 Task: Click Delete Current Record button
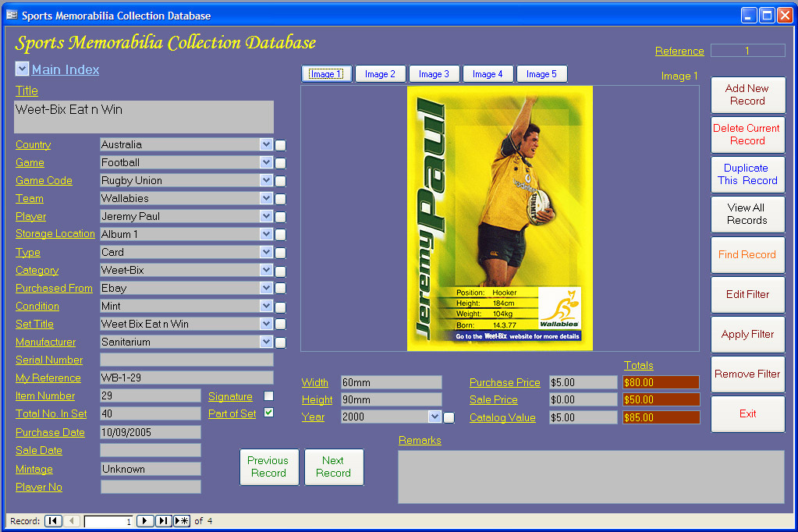(747, 134)
